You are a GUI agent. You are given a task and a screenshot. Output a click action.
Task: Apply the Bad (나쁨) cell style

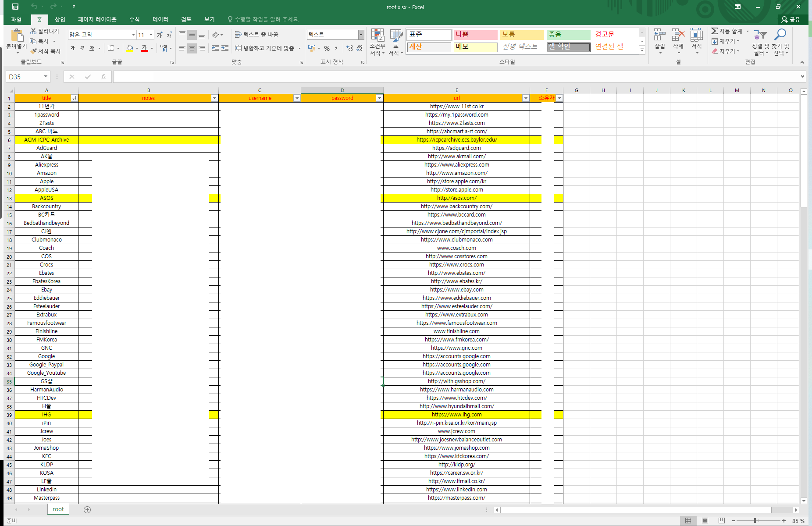(x=475, y=35)
